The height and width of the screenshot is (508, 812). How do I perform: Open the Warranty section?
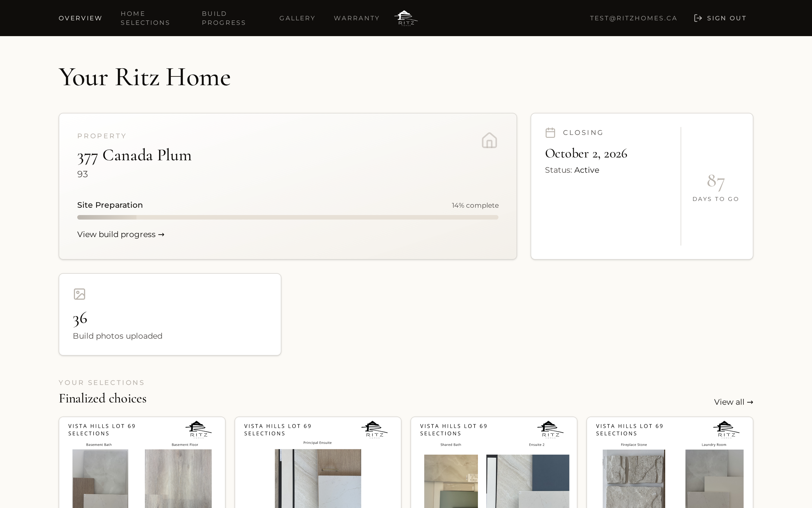356,18
